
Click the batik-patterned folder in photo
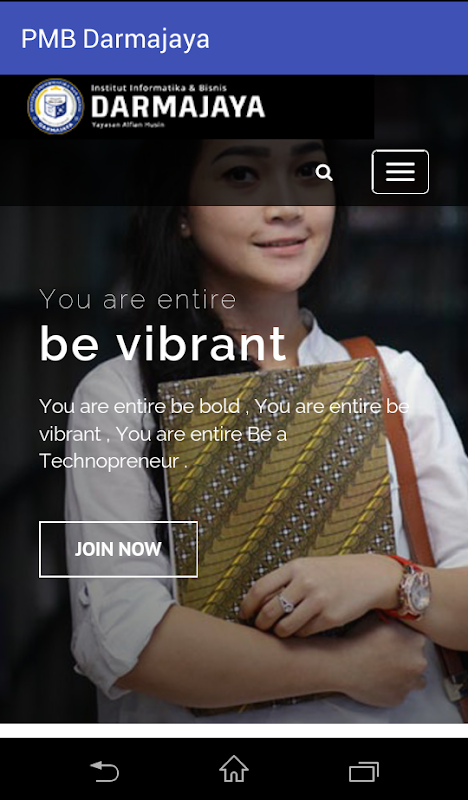(x=278, y=490)
